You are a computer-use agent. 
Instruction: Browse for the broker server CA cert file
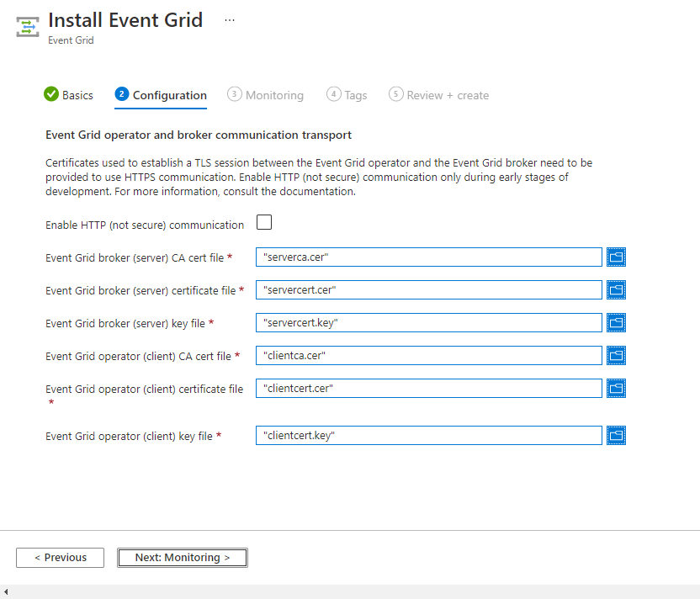[x=616, y=257]
